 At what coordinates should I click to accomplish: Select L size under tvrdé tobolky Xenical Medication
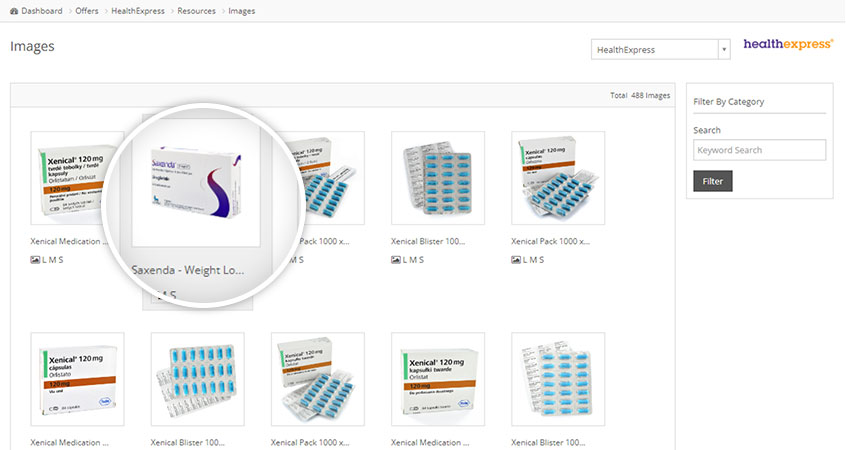pos(44,260)
